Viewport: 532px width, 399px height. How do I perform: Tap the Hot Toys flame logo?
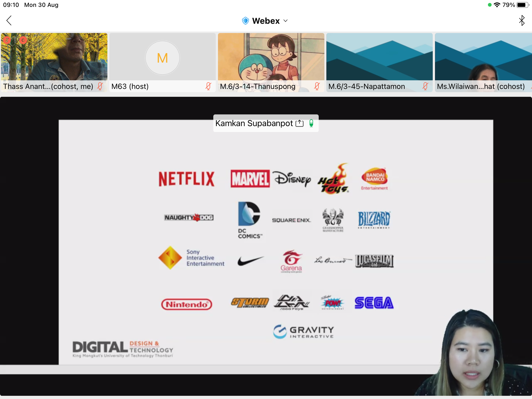click(x=334, y=179)
